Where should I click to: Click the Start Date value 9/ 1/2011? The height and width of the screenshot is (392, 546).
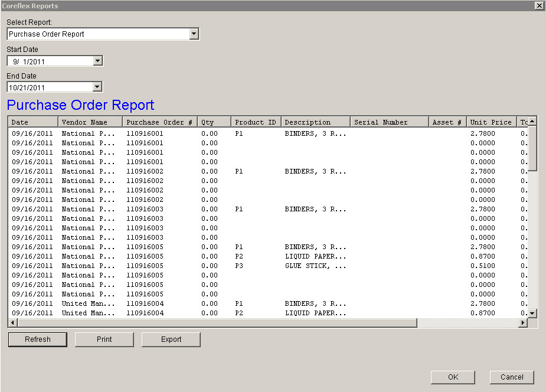tap(29, 61)
